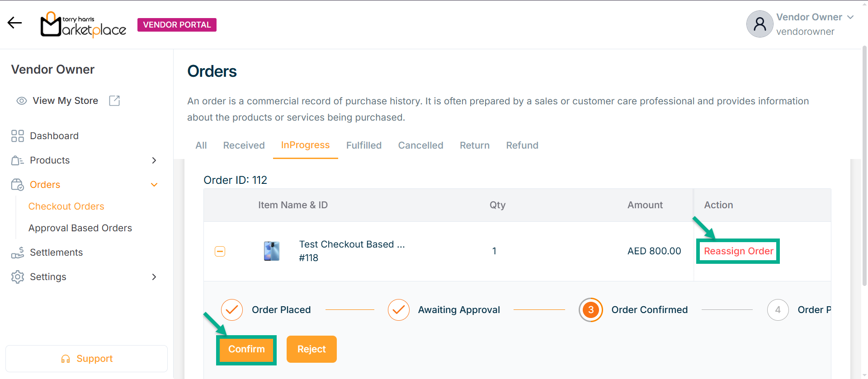868x379 pixels.
Task: Switch to the Fulfilled tab
Action: pos(364,145)
